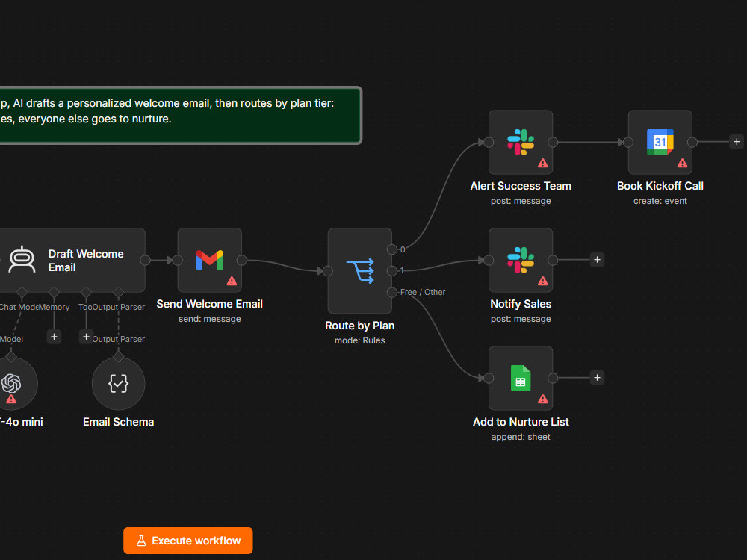The image size is (747, 560).
Task: Click Free / Other output connector
Action: (392, 293)
